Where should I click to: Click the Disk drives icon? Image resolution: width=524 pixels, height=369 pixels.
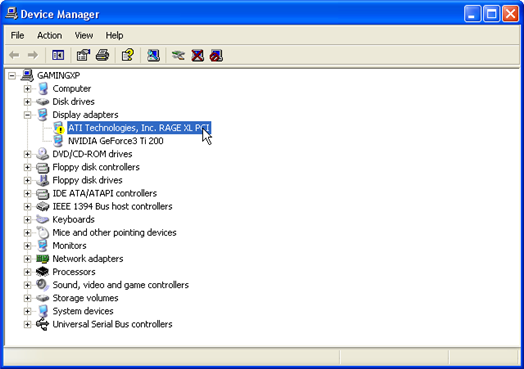point(43,101)
